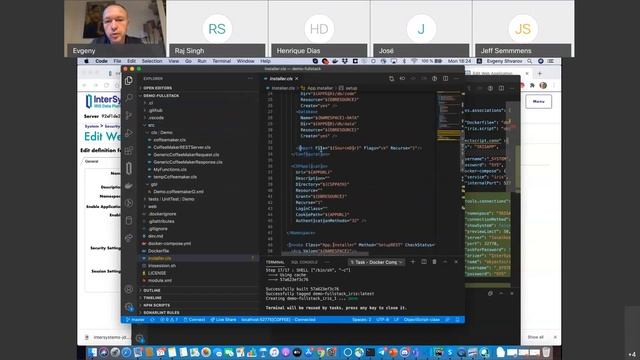The image size is (640, 360).
Task: Click Spotlight search icon in macOS menu bar
Action: [x=529, y=61]
